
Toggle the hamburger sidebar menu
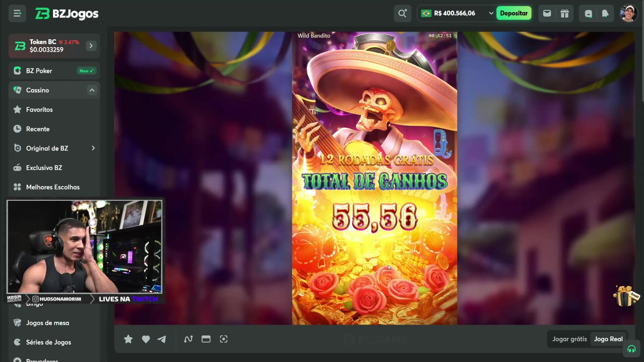tap(17, 13)
